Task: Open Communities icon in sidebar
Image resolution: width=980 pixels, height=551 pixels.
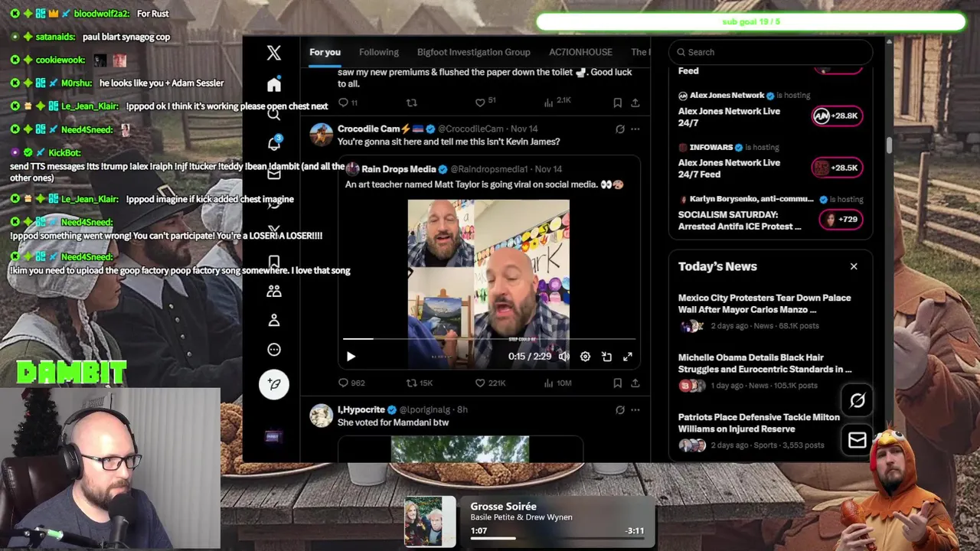Action: click(274, 291)
